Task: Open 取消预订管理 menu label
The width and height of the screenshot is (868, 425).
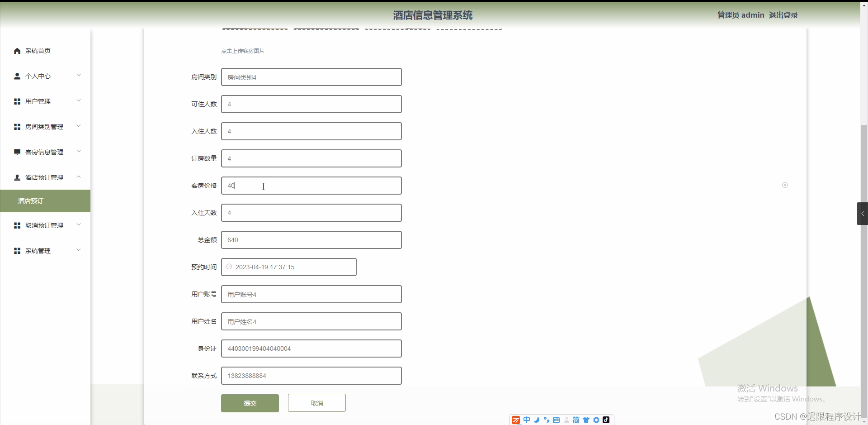Action: point(44,225)
